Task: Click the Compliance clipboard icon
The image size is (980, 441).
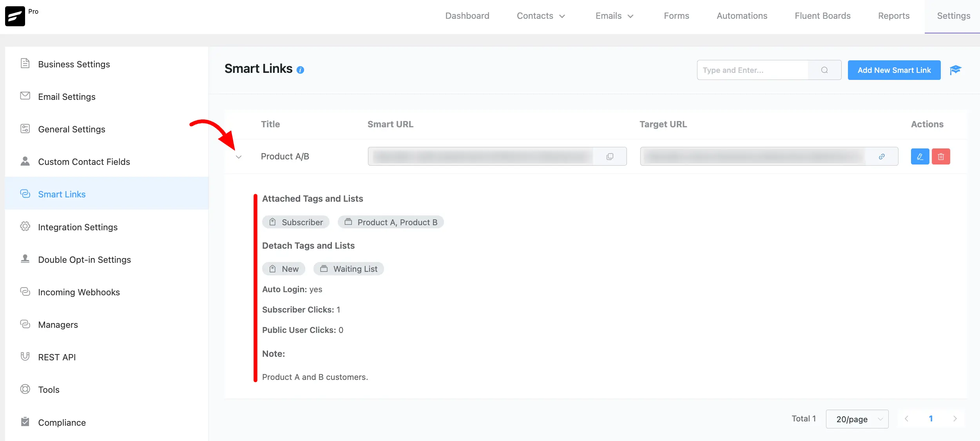Action: (x=25, y=421)
